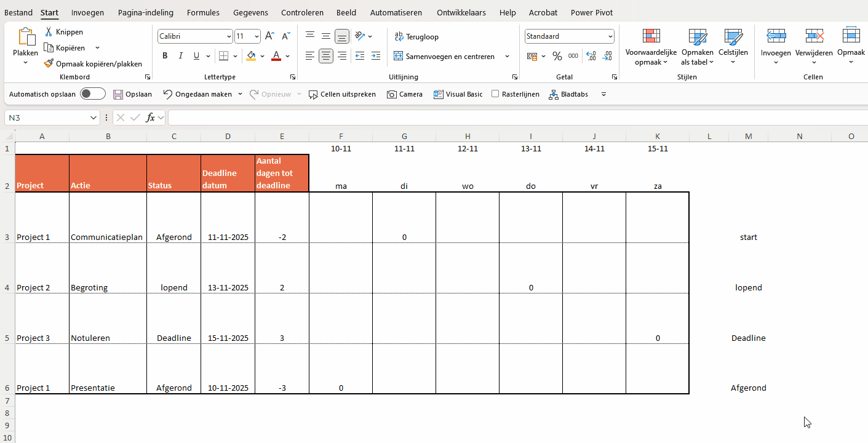The height and width of the screenshot is (443, 868).
Task: Click the Knippen scissors icon
Action: pyautogui.click(x=49, y=31)
